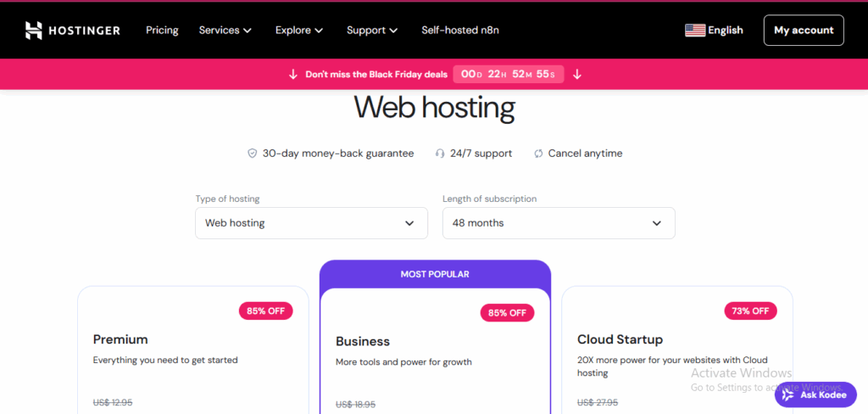Viewport: 868px width, 414px height.
Task: Click 'More tools and power for growth' text
Action: 404,362
